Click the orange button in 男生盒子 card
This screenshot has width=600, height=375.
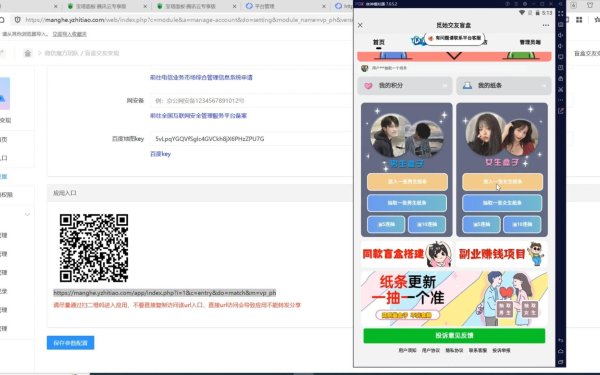(407, 182)
